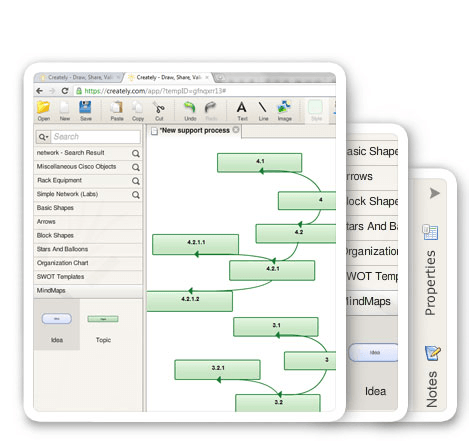Screen dimensions: 469x441
Task: Collapse the MindMaps library section
Action: 88,291
